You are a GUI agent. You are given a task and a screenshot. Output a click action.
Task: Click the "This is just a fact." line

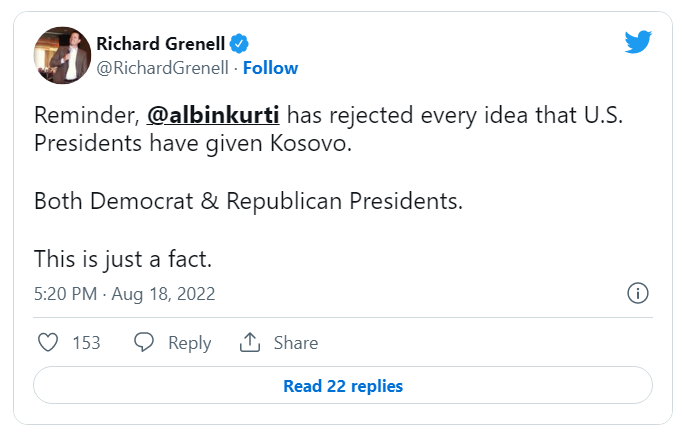tap(125, 258)
